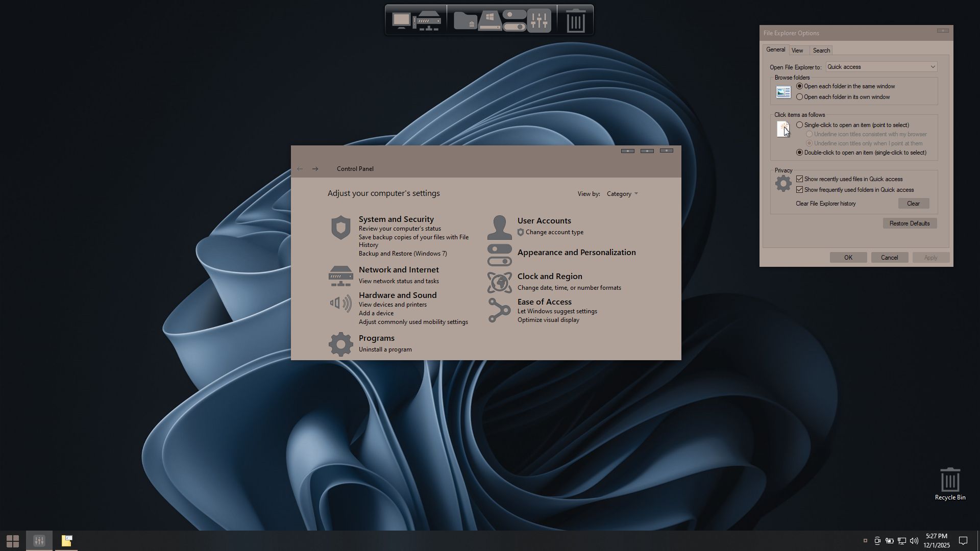Image resolution: width=980 pixels, height=551 pixels.
Task: Select Single-click to open an item
Action: (x=799, y=125)
